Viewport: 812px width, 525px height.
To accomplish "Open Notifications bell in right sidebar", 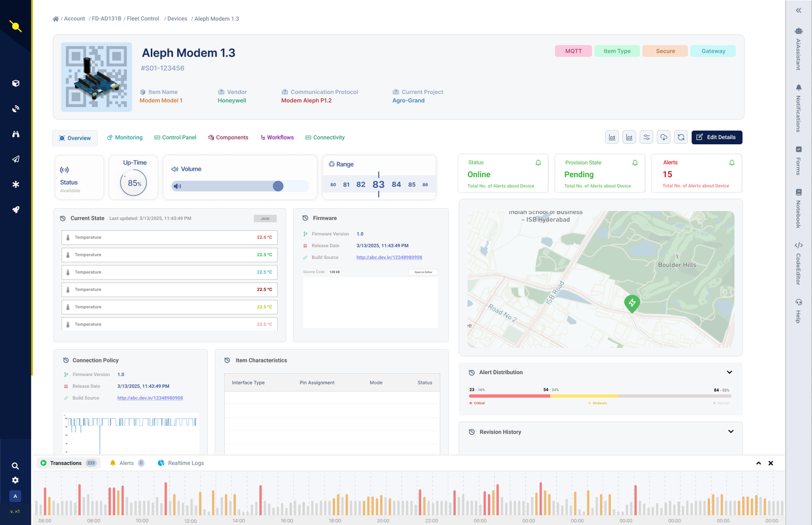I will pos(798,87).
